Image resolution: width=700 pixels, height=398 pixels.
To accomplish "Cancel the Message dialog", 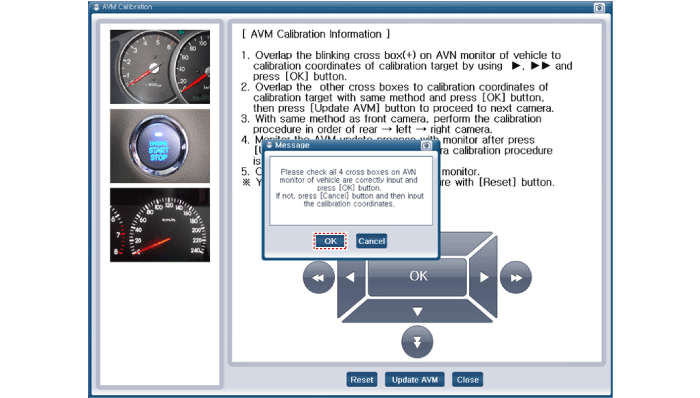I will (x=371, y=241).
